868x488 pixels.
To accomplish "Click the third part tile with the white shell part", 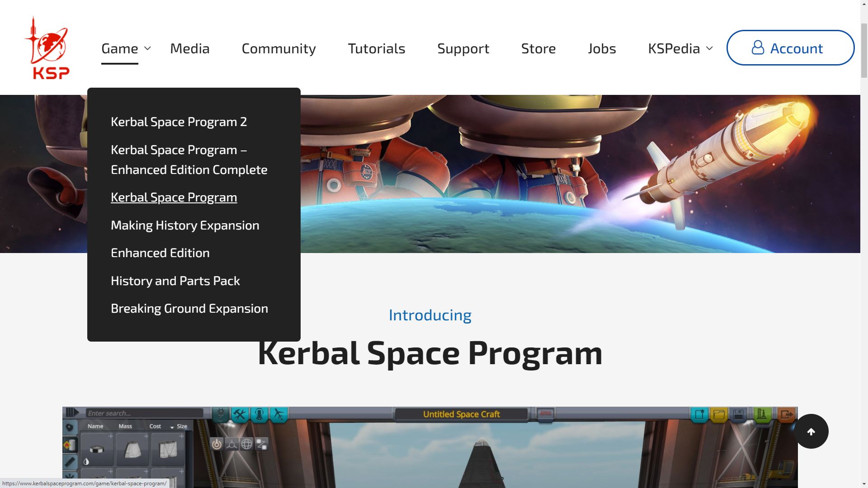I will coord(168,450).
